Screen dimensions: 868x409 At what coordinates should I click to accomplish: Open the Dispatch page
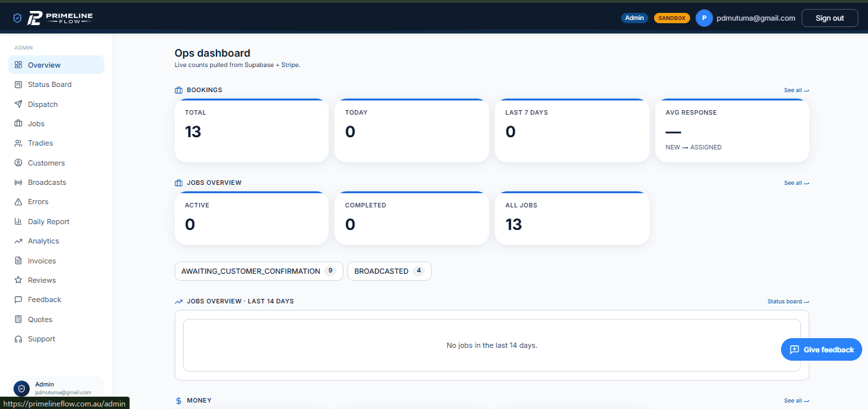pos(56,104)
